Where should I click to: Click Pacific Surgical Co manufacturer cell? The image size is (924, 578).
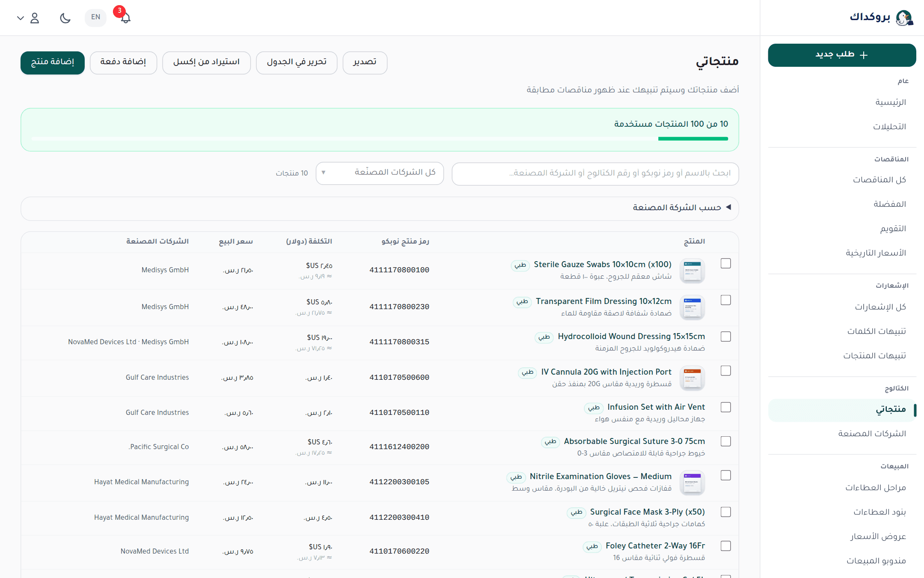coord(158,447)
